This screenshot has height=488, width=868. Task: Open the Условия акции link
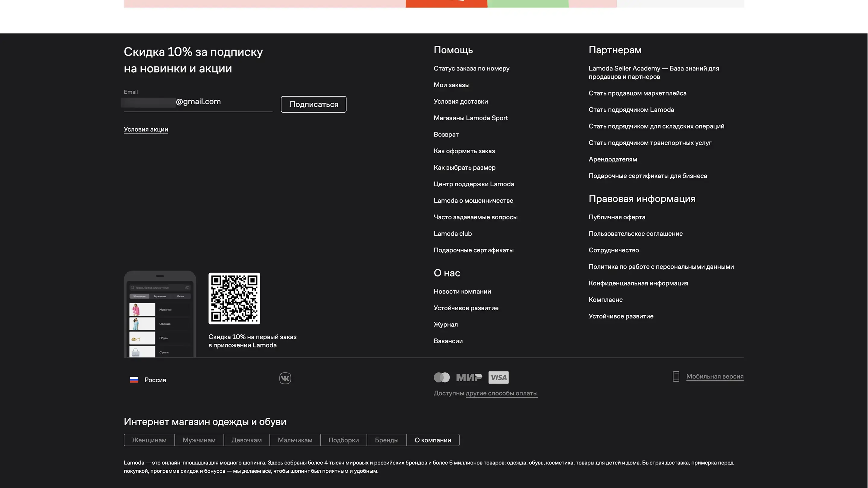coord(146,129)
